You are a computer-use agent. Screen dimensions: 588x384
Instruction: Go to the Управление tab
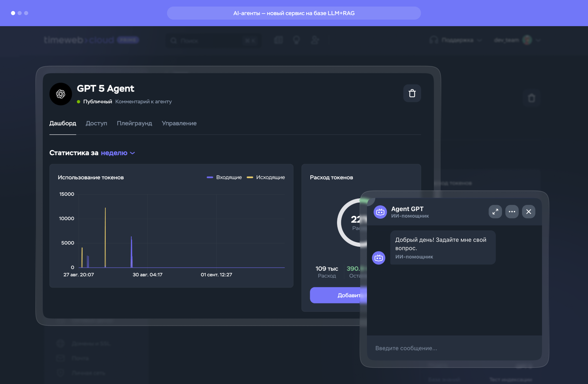pos(179,123)
